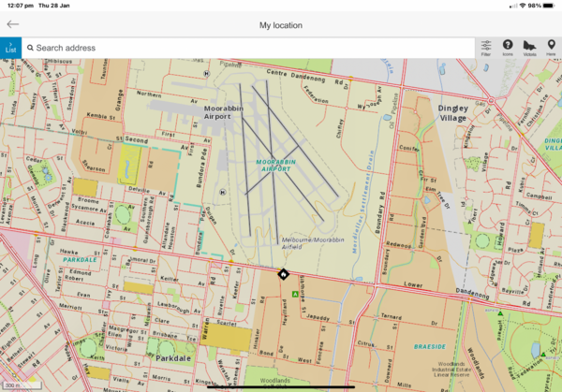Select the Moorabbin Airport map label
This screenshot has width=562, height=392.
(x=224, y=113)
